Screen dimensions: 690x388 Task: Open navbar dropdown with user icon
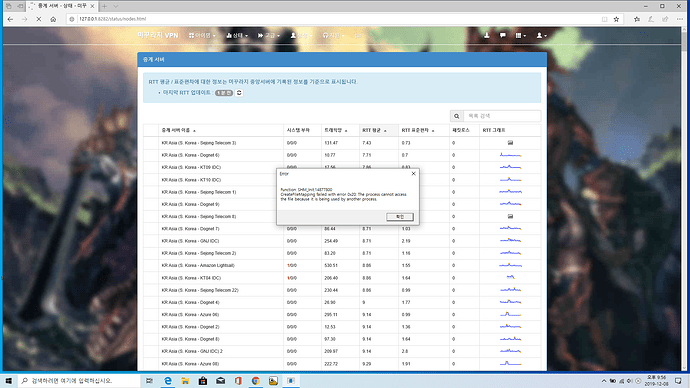point(301,35)
